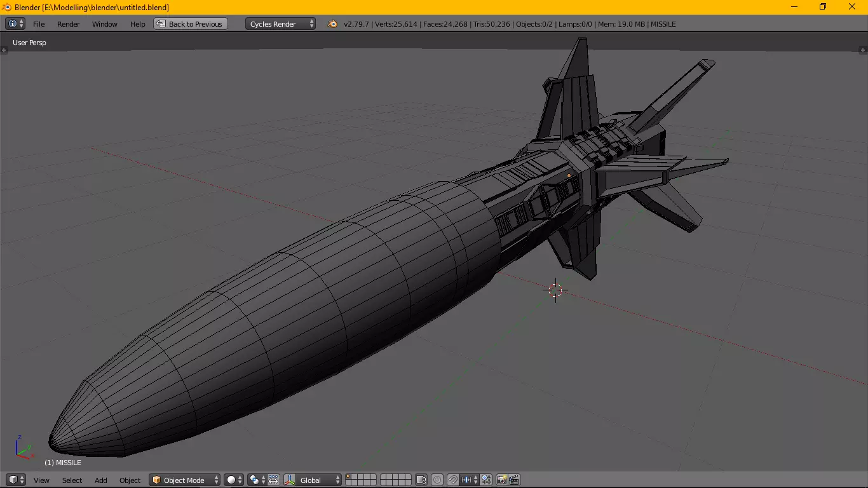
Task: Toggle manipulate center points button
Action: click(273, 480)
